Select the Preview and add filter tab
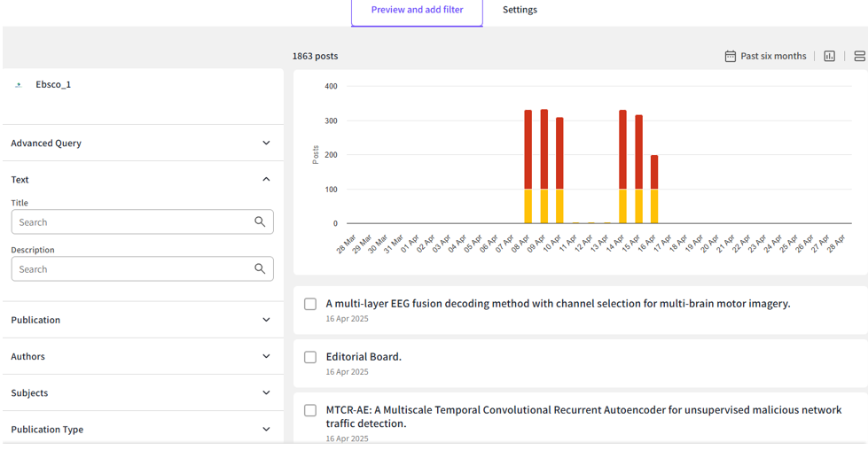 tap(417, 10)
